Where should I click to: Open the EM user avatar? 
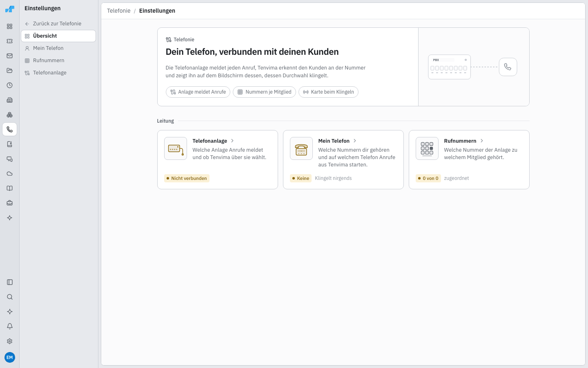[10, 357]
